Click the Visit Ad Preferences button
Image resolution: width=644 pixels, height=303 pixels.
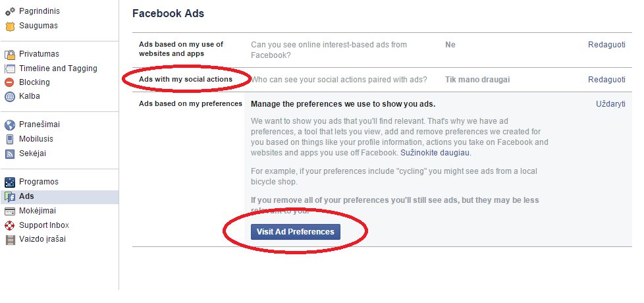pyautogui.click(x=295, y=232)
